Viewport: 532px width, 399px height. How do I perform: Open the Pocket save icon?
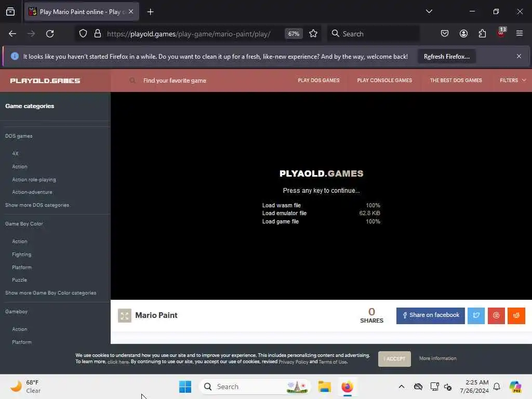click(x=445, y=34)
